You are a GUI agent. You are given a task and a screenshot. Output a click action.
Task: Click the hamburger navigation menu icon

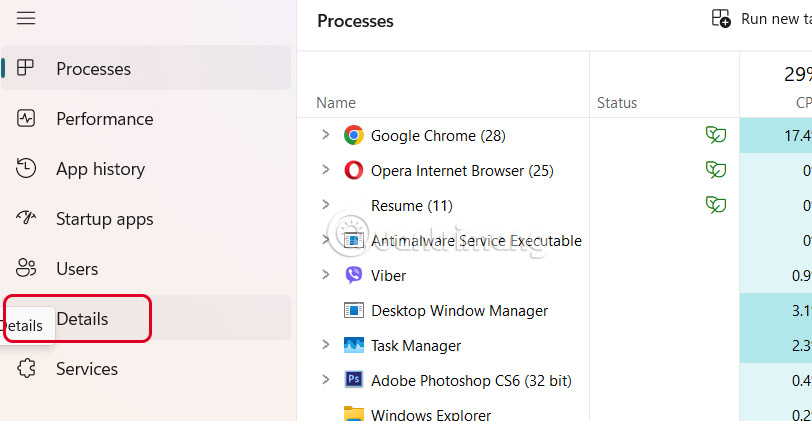[26, 18]
